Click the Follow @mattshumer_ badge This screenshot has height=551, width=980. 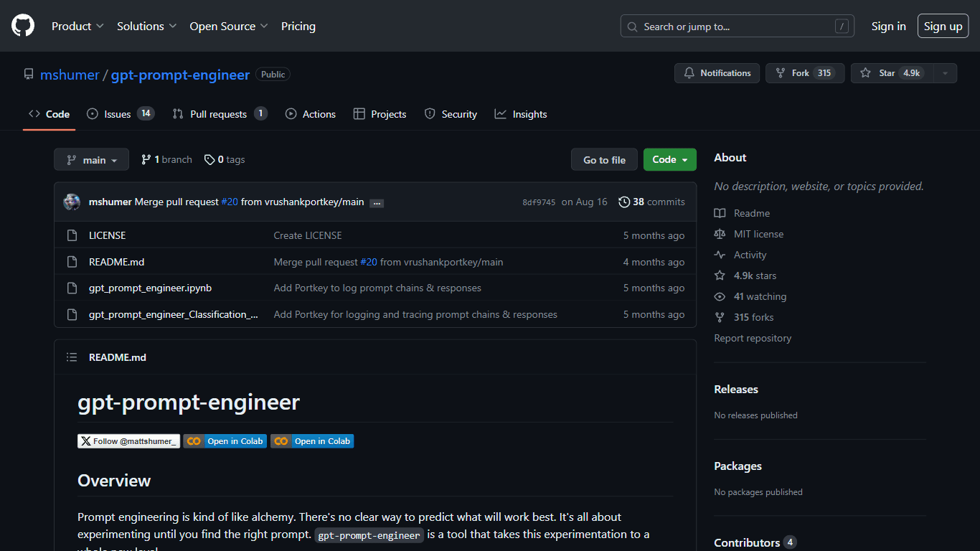click(129, 441)
